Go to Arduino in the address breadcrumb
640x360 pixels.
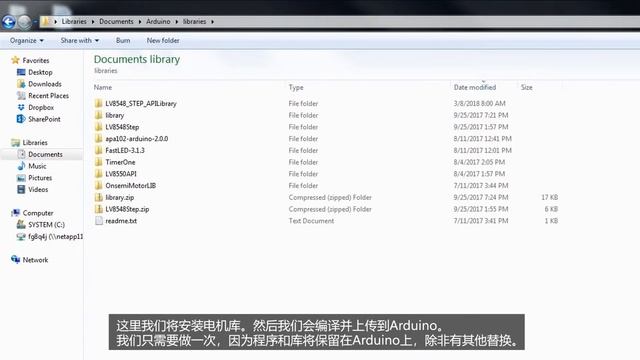[158, 22]
